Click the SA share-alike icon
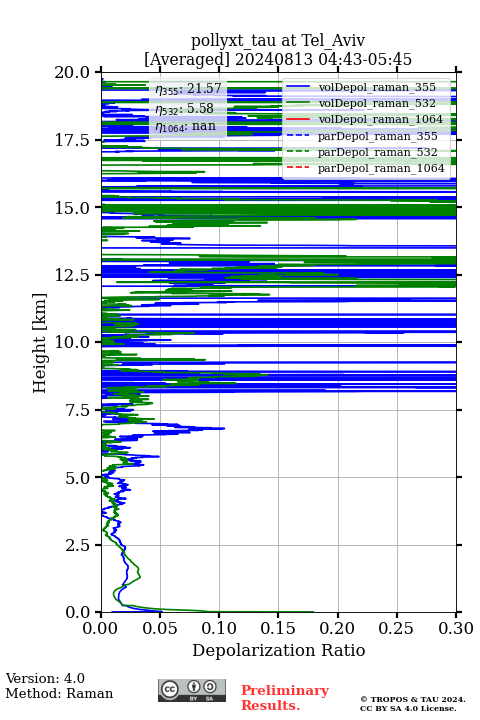Screen dimensions: 480x720 210,687
